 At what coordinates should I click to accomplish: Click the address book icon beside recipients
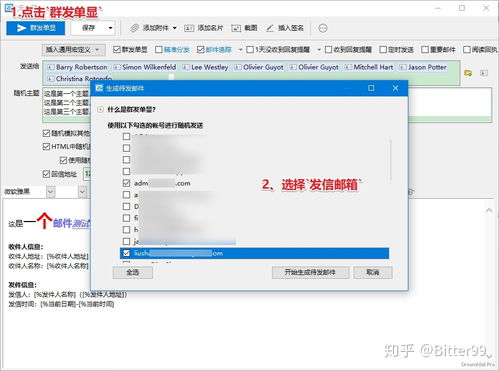468,73
